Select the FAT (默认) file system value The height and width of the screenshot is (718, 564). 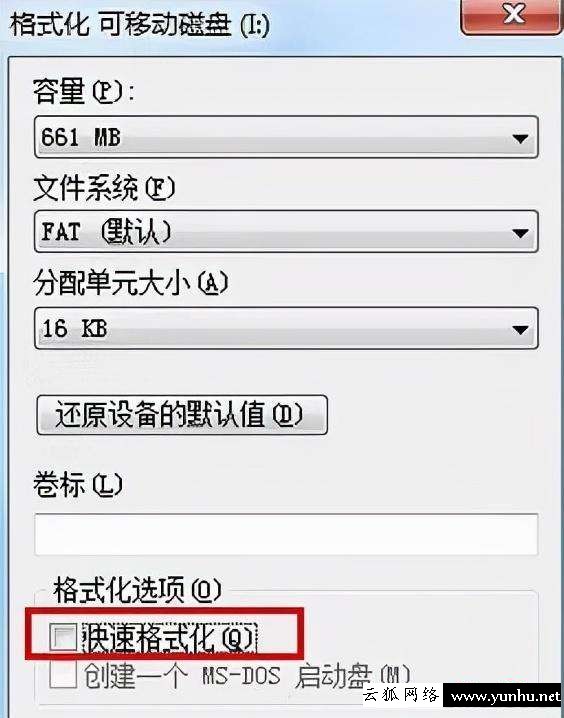[x=107, y=232]
